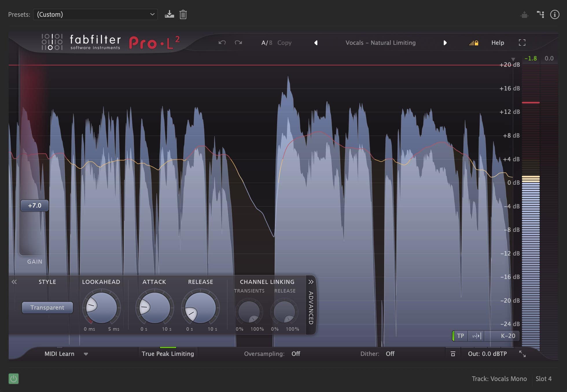
Task: Delete preset using trash icon
Action: (183, 14)
